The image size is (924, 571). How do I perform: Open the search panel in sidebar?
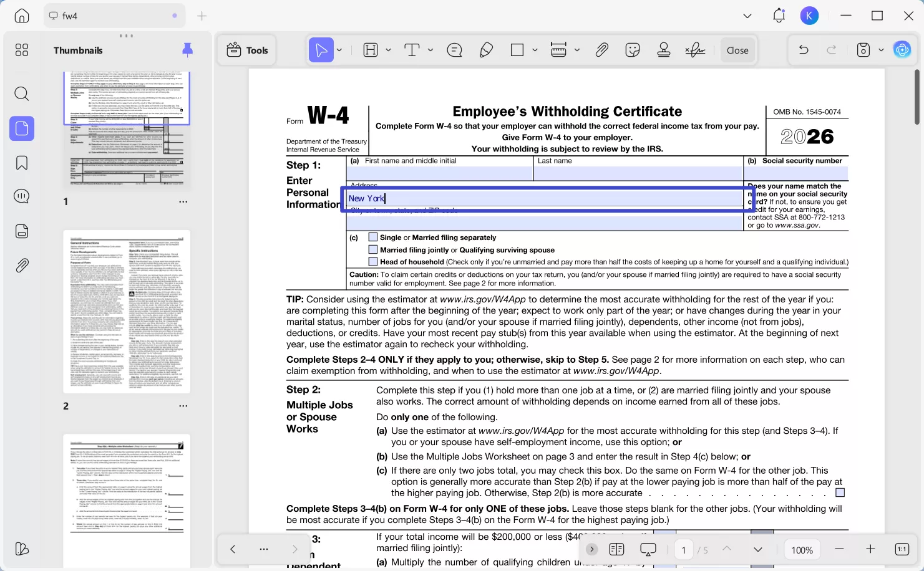[22, 94]
